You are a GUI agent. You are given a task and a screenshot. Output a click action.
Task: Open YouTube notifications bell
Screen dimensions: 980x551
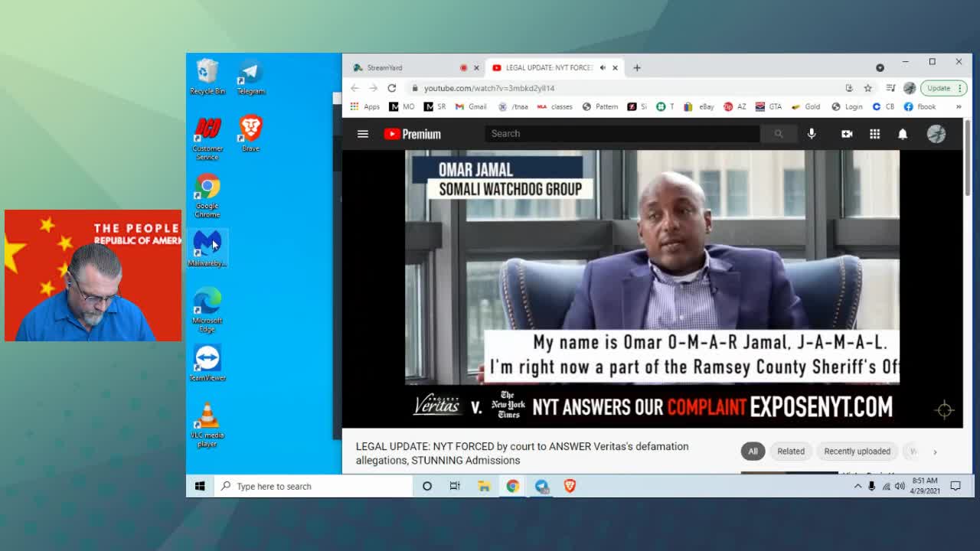[x=903, y=134]
